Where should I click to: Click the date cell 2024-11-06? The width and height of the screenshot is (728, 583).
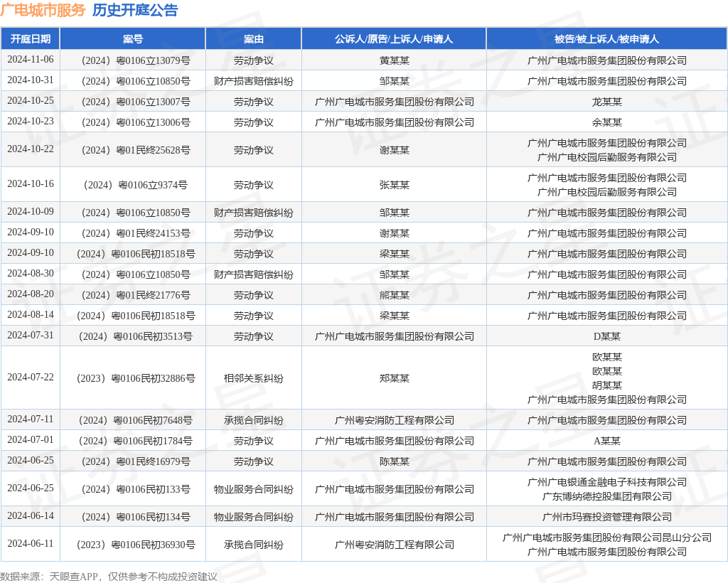[x=30, y=60]
